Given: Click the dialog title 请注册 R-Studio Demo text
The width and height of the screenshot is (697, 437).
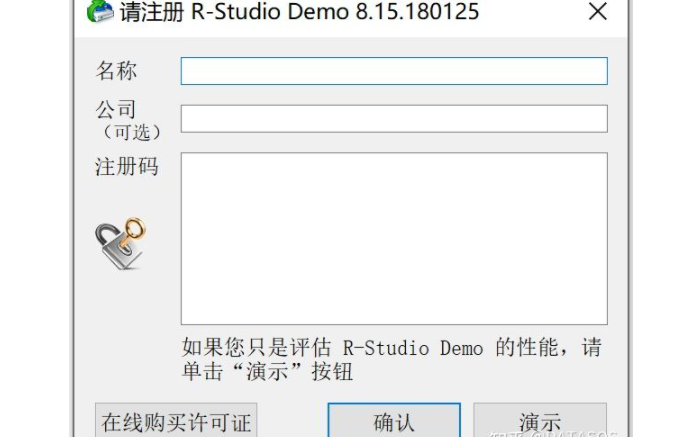Looking at the screenshot, I should [x=234, y=12].
